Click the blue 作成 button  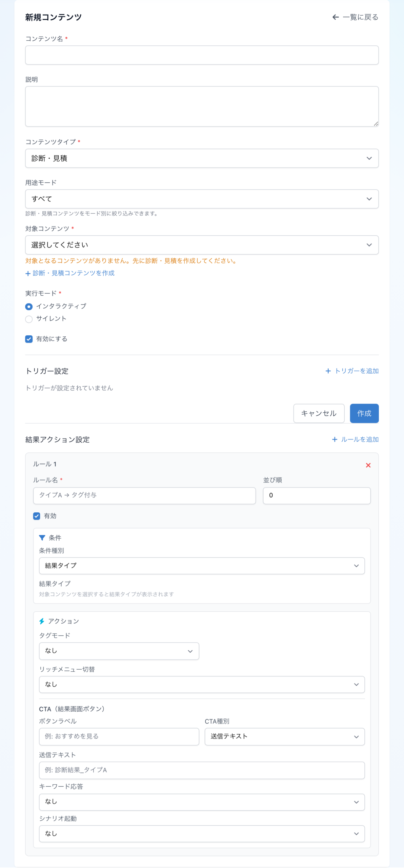364,413
